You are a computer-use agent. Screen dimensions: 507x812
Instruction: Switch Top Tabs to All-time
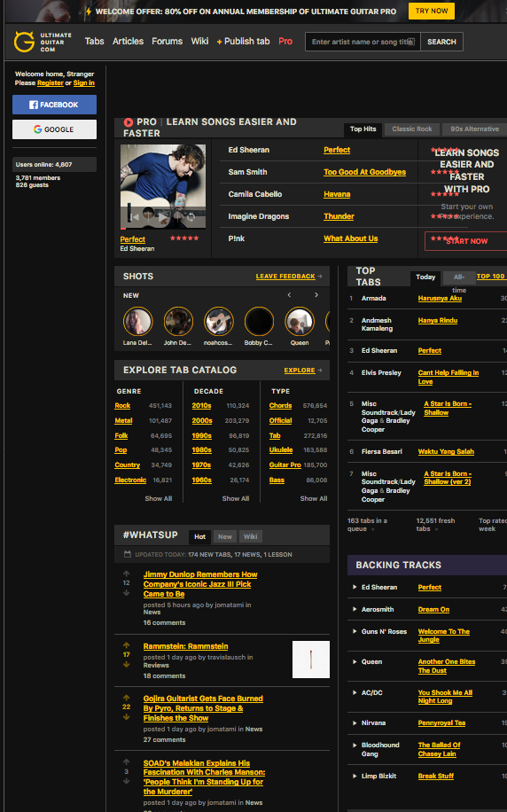click(459, 277)
